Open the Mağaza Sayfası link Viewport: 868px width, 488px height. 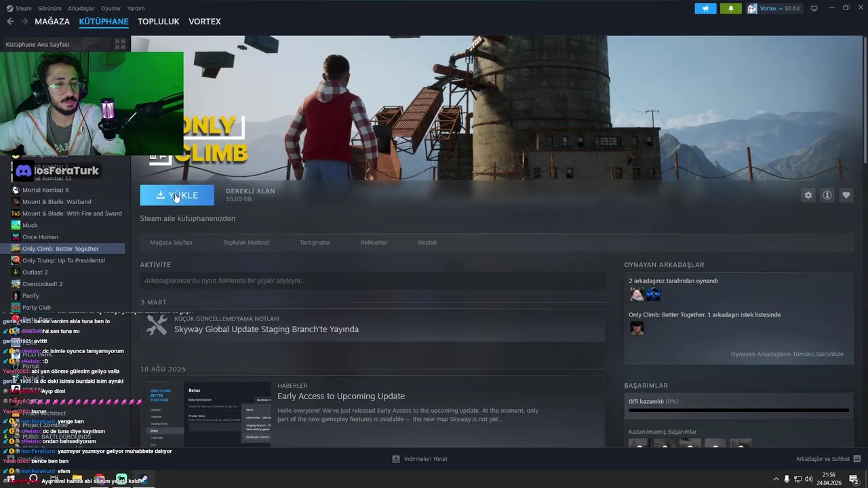(171, 242)
